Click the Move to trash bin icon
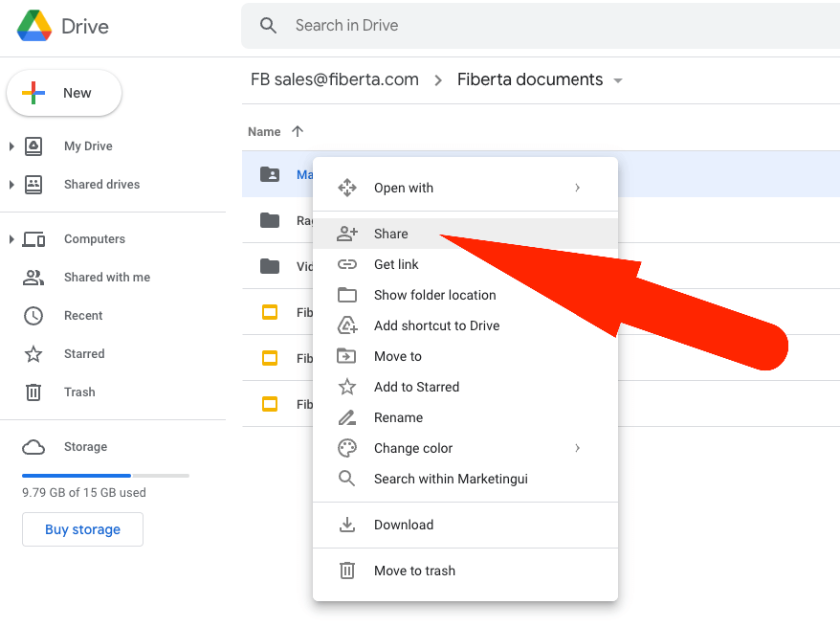This screenshot has height=627, width=840. [347, 571]
